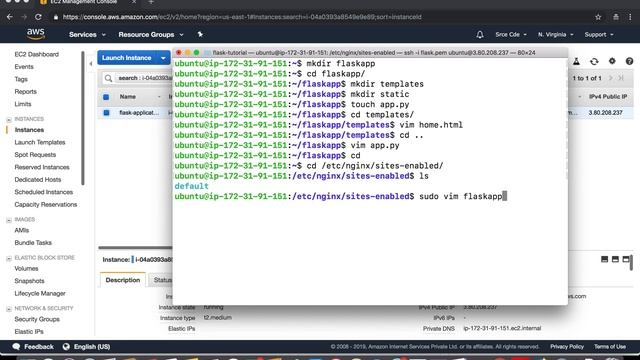Screen dimensions: 640x360
Task: Open Events in sidebar
Action: pos(24,67)
